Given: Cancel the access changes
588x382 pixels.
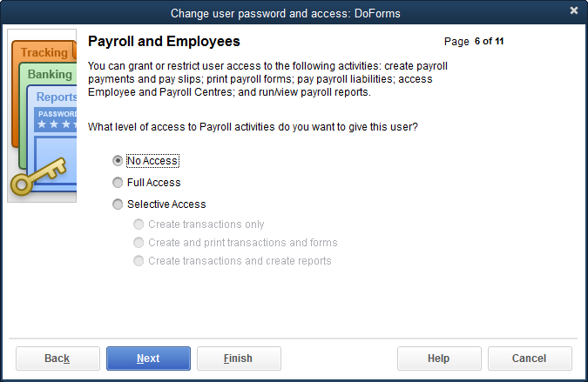Looking at the screenshot, I should (x=530, y=359).
